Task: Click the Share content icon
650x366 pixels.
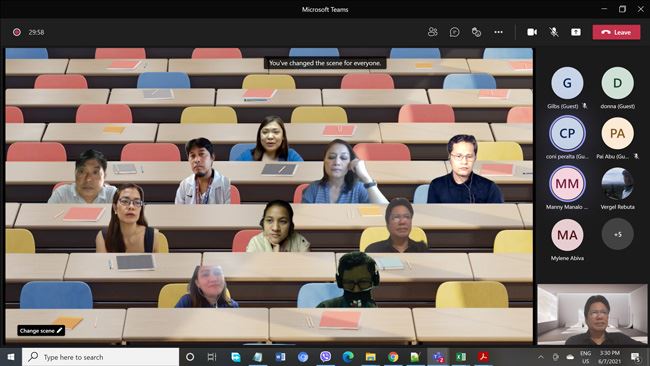Action: click(x=576, y=32)
